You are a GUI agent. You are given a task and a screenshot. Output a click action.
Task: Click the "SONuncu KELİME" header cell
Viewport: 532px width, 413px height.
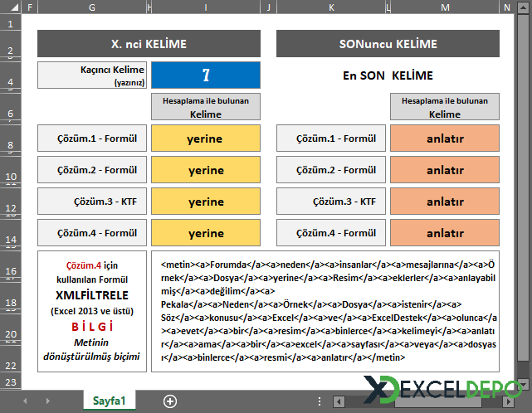coord(388,44)
